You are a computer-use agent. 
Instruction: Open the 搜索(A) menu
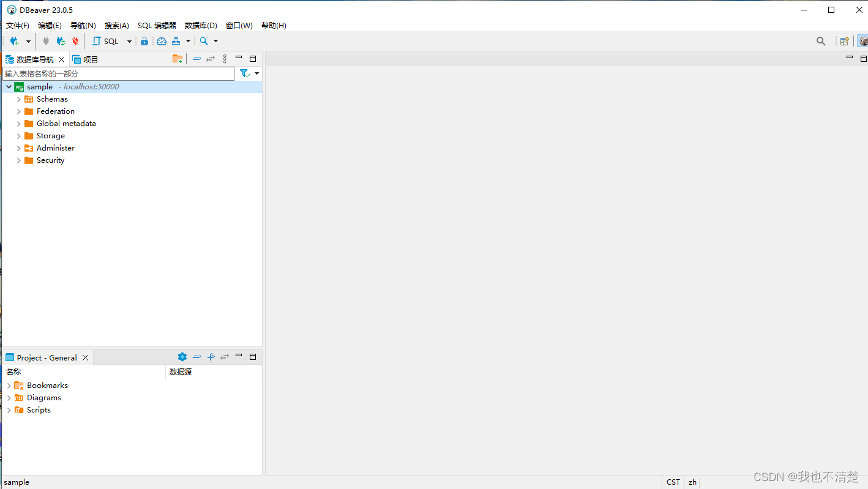click(117, 26)
